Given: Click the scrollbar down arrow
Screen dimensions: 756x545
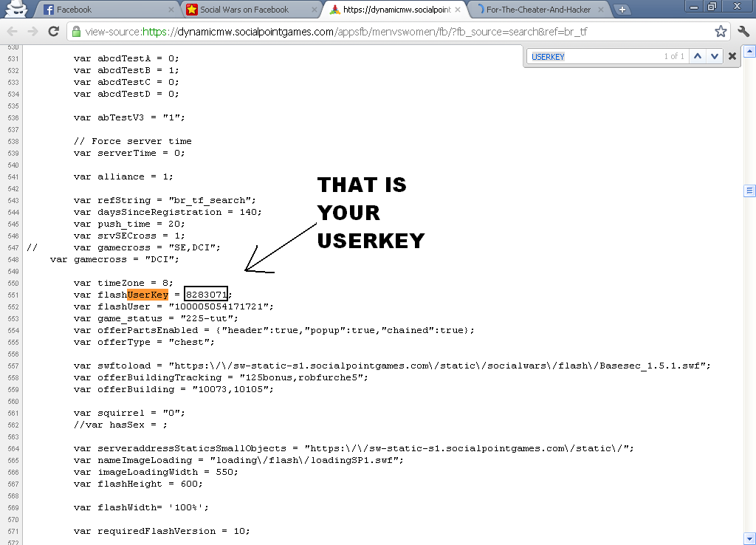Looking at the screenshot, I should (x=749, y=538).
